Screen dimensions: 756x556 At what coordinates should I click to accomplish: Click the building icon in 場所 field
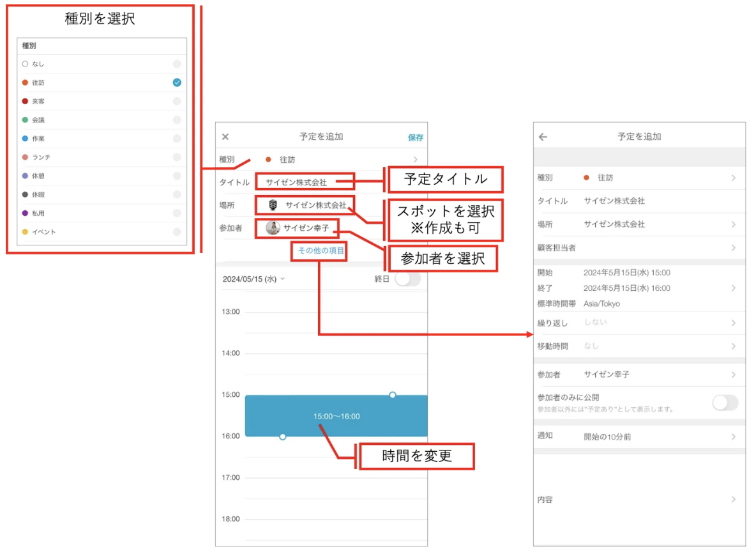pyautogui.click(x=273, y=205)
